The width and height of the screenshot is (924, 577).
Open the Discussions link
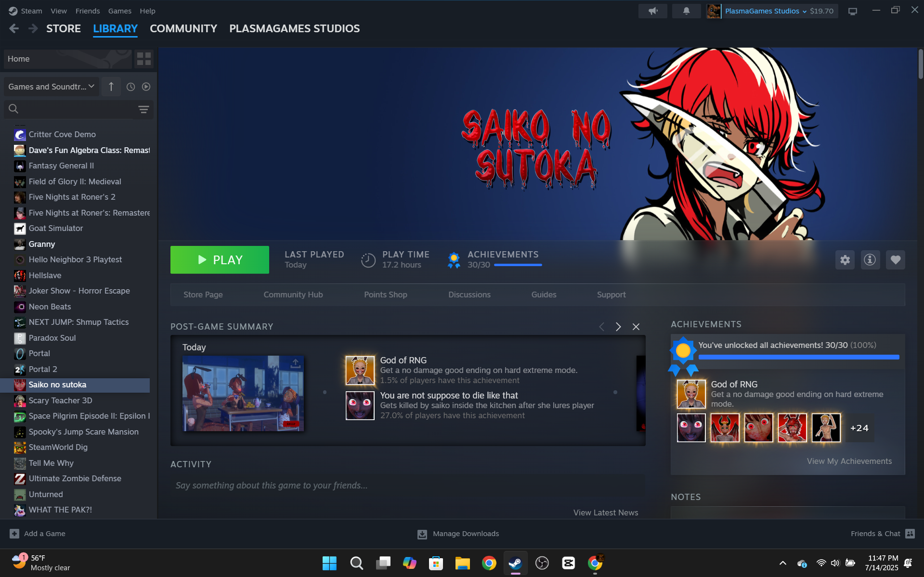pyautogui.click(x=469, y=295)
